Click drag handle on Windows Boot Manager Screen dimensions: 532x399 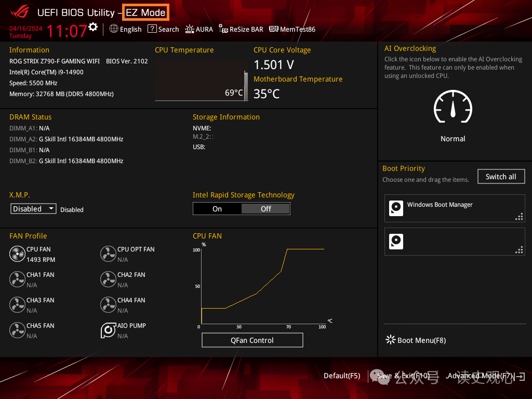pyautogui.click(x=519, y=217)
